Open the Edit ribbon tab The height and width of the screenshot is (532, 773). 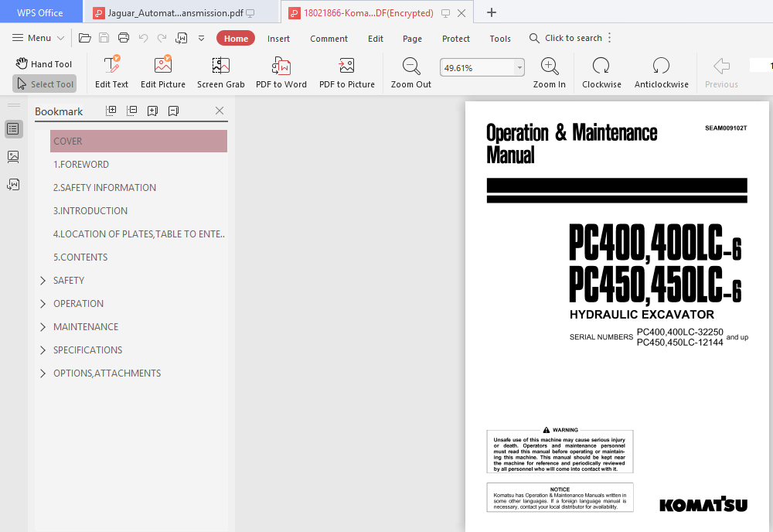click(375, 39)
